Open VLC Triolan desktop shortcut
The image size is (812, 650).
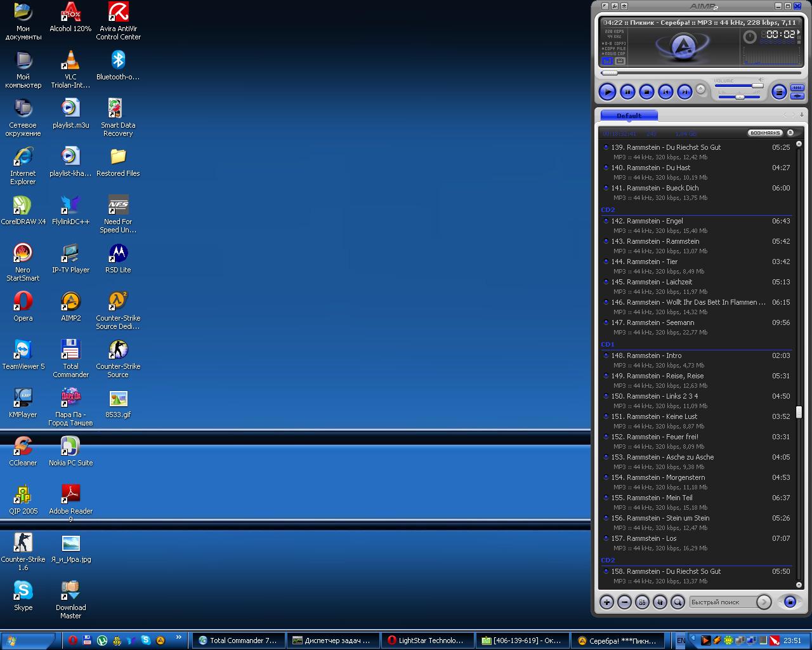(70, 70)
